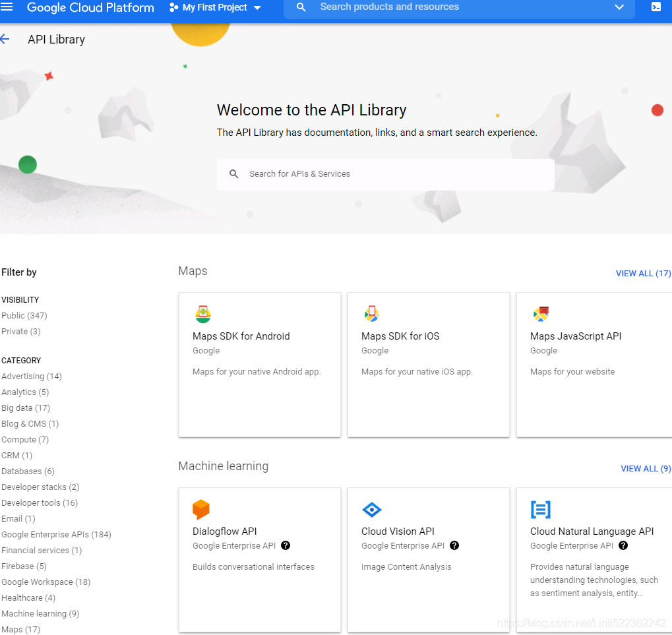This screenshot has height=635, width=672.
Task: Click the Google Cloud Platform logo text
Action: 90,7
